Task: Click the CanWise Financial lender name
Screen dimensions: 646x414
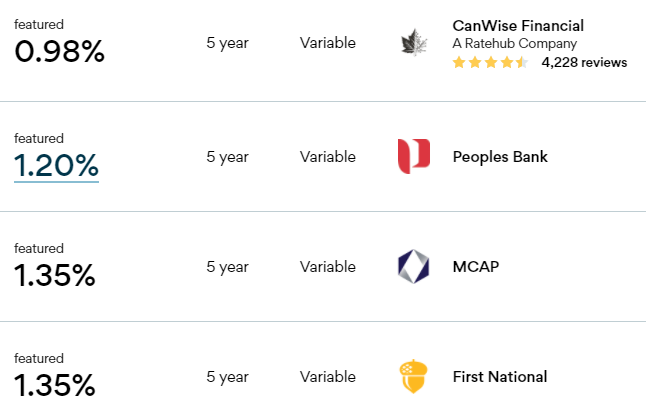Action: 518,26
